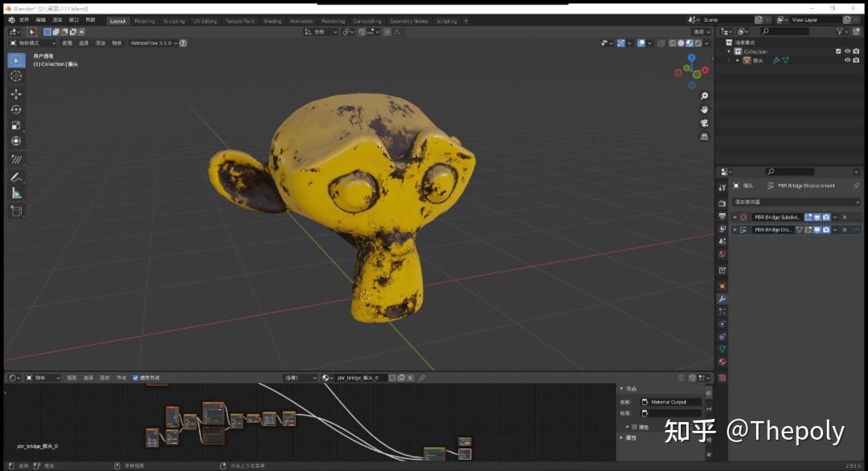Expand the PBR Bridge Subdivision modifier panel

tap(735, 217)
